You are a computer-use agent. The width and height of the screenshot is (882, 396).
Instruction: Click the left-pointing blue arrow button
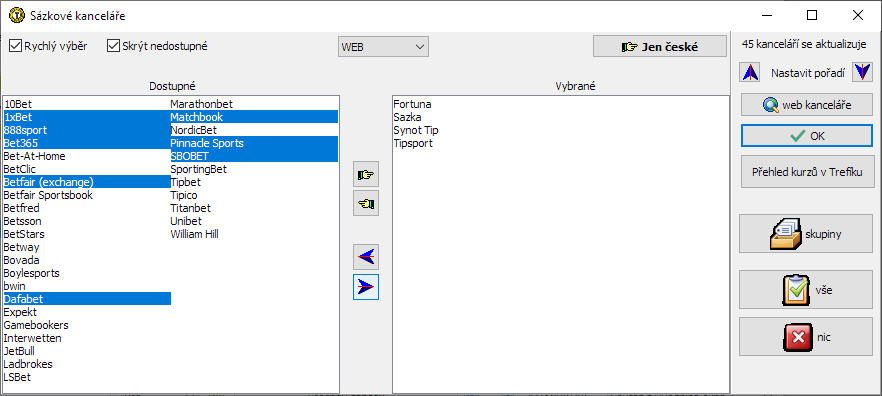click(366, 258)
